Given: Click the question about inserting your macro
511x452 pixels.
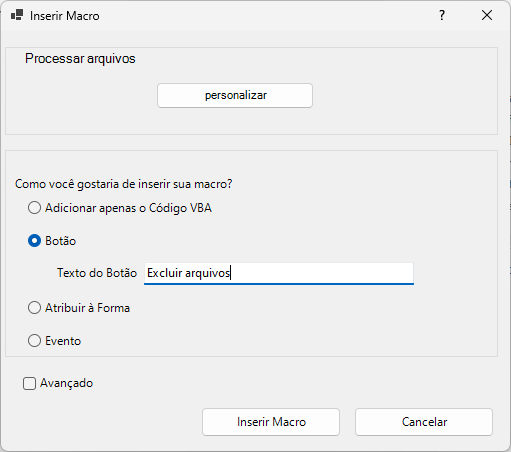Looking at the screenshot, I should 124,184.
